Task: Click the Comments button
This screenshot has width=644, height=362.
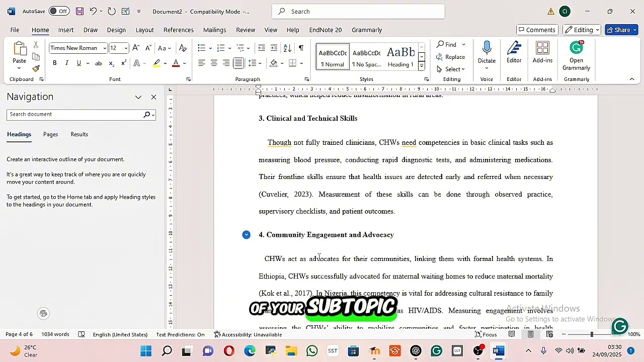Action: (537, 30)
